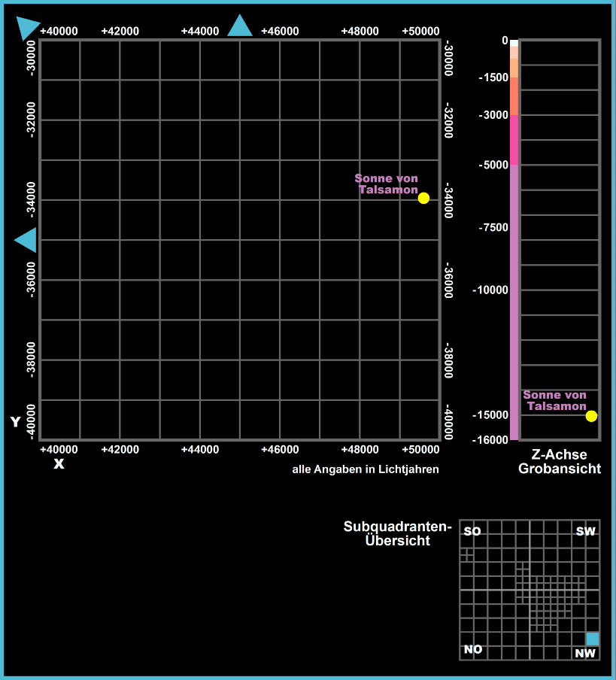Click the "Z-Achse Grobansicht" heading
Image resolution: width=616 pixels, height=680 pixels.
[560, 462]
